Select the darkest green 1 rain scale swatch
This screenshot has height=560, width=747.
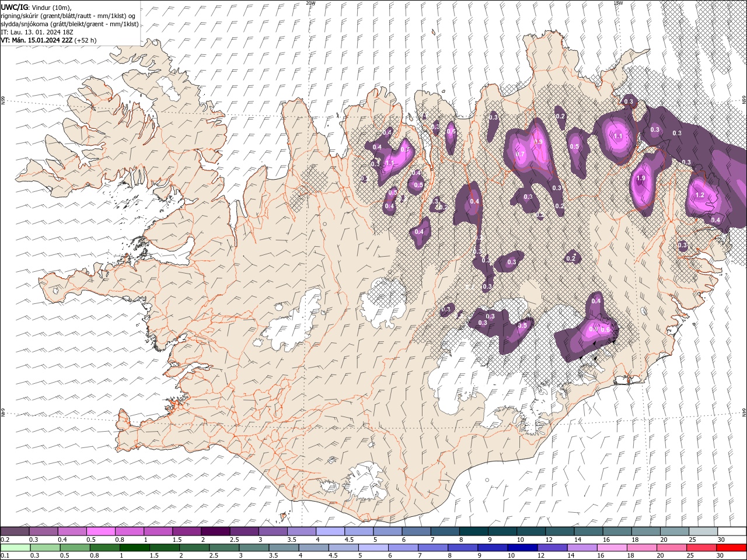click(x=134, y=548)
